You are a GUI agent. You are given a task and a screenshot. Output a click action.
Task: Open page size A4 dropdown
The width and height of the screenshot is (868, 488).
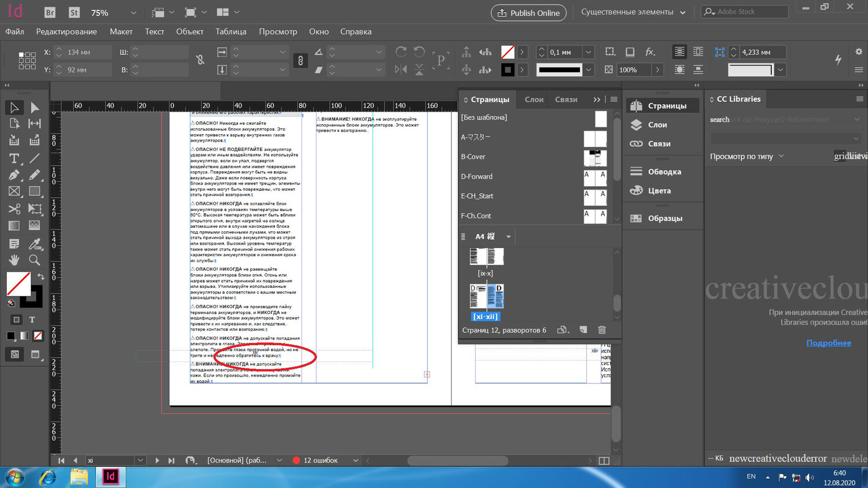coord(509,236)
